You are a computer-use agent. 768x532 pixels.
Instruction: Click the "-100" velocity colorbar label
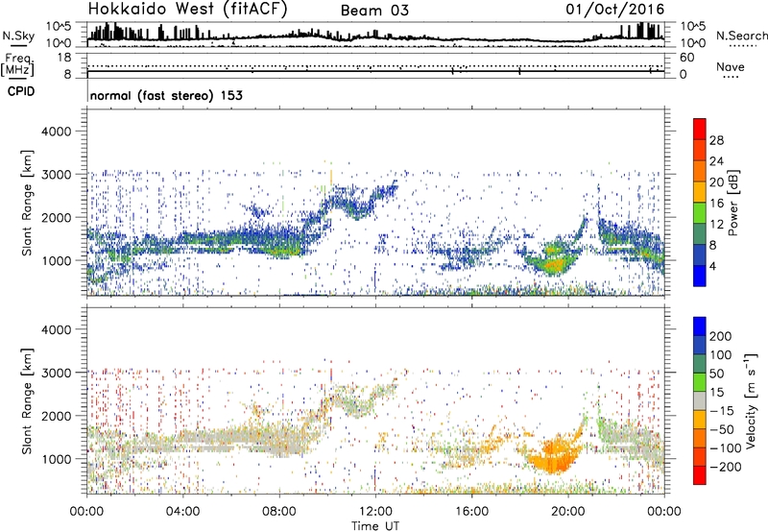pos(726,448)
